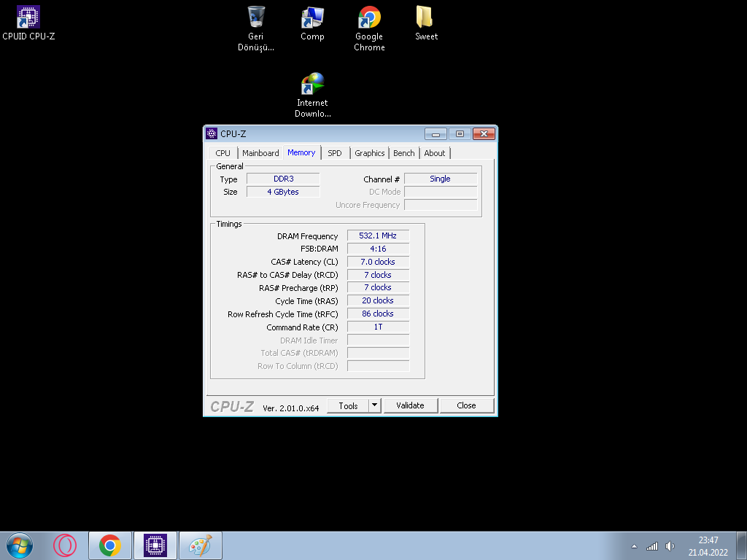Click the 1T command rate value
The width and height of the screenshot is (747, 560).
click(379, 327)
